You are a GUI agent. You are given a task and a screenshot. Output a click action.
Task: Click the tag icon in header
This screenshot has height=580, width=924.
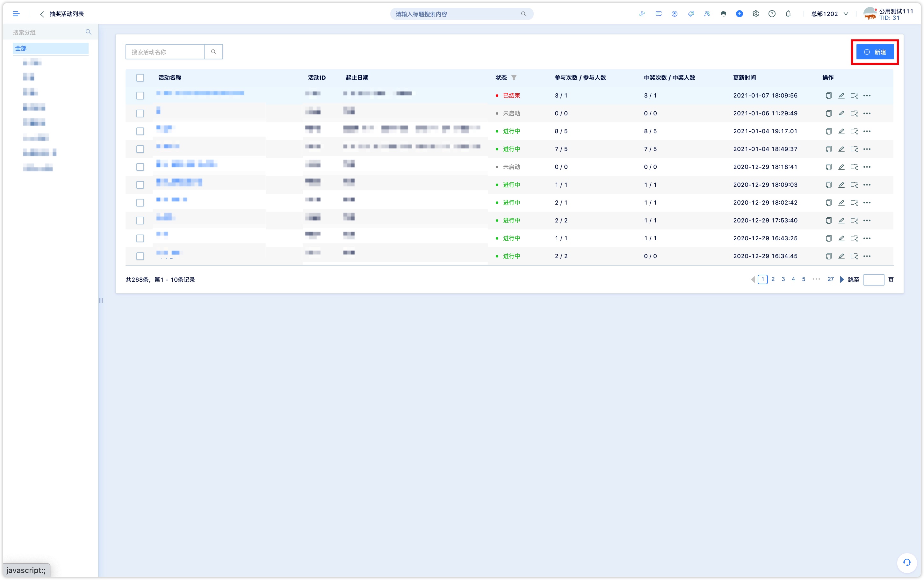(690, 14)
